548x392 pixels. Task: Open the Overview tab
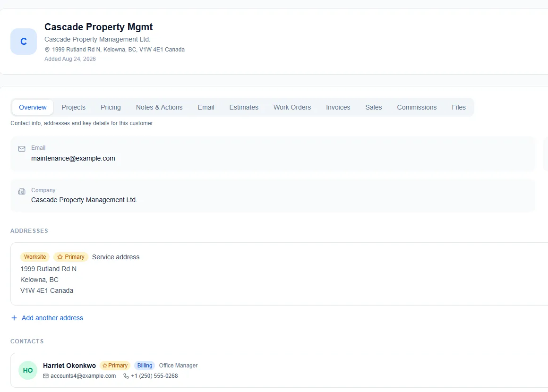(33, 107)
